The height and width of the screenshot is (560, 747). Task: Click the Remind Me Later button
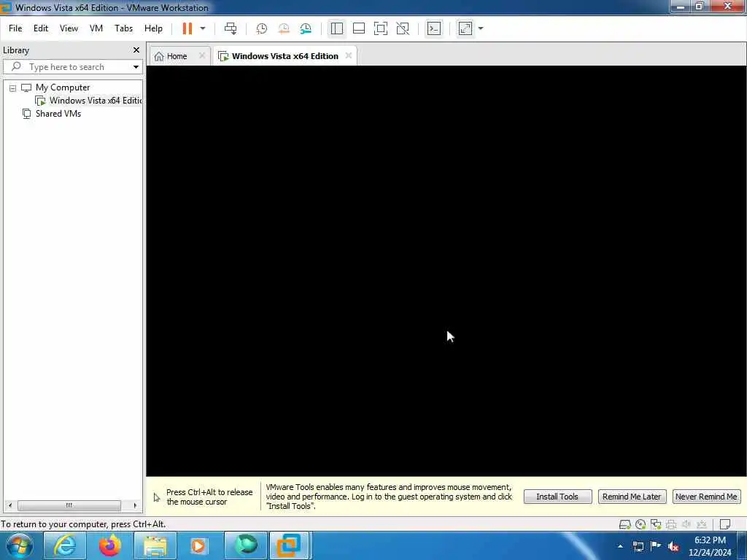click(632, 497)
